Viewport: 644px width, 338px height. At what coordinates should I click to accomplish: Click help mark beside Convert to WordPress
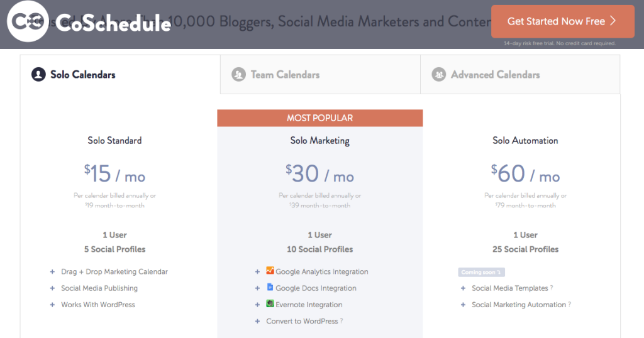click(341, 321)
